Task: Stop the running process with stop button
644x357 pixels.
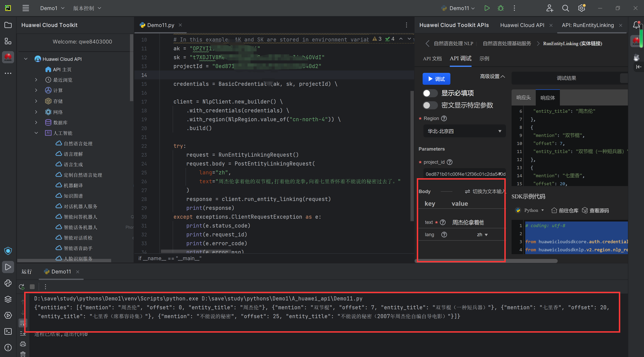Action: click(32, 287)
